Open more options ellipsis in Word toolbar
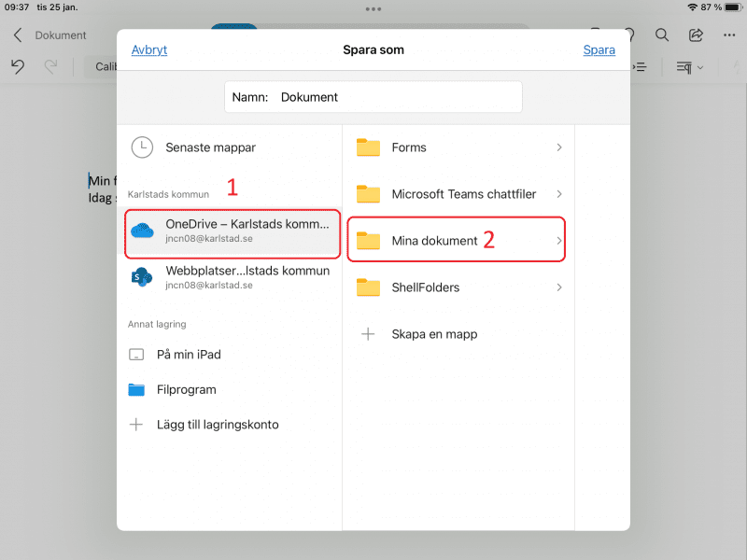747x560 pixels. (x=729, y=35)
